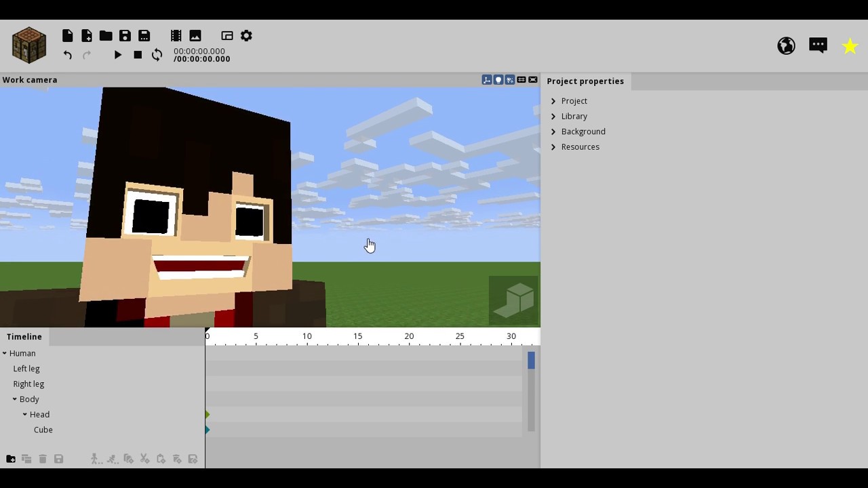The image size is (868, 488).
Task: Collapse the Human timeline item
Action: point(5,353)
